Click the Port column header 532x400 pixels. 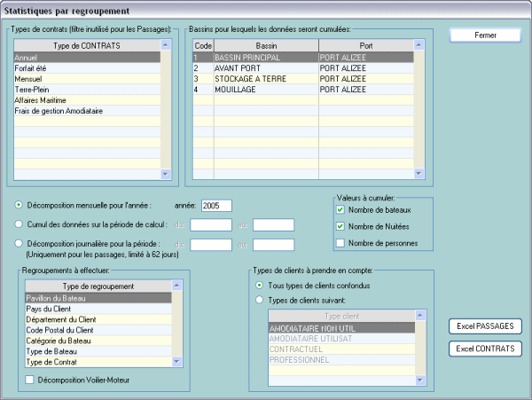pos(366,46)
